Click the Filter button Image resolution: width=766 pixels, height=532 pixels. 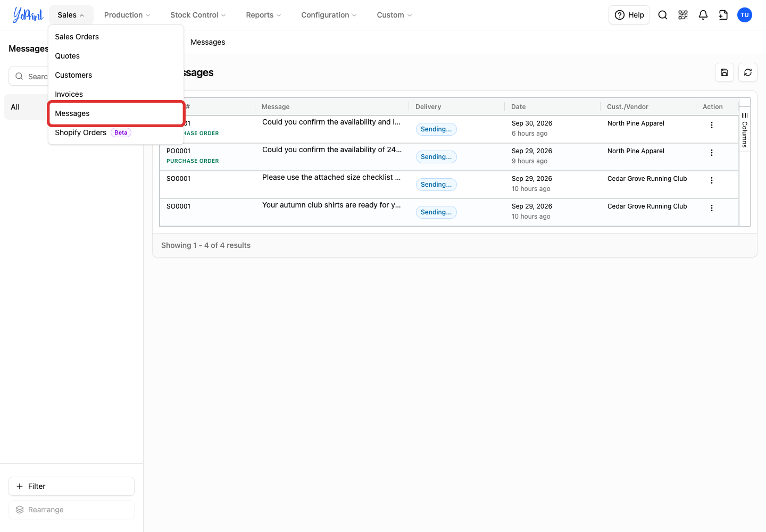[x=71, y=486]
